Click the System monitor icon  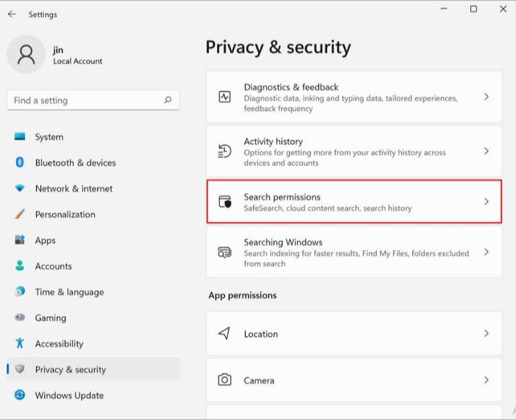(19, 136)
